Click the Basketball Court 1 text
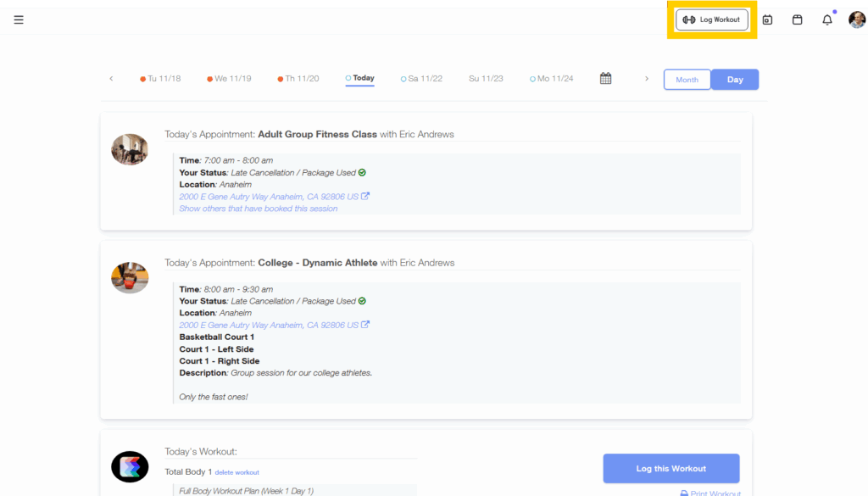Screen dimensions: 868x496 coord(216,337)
